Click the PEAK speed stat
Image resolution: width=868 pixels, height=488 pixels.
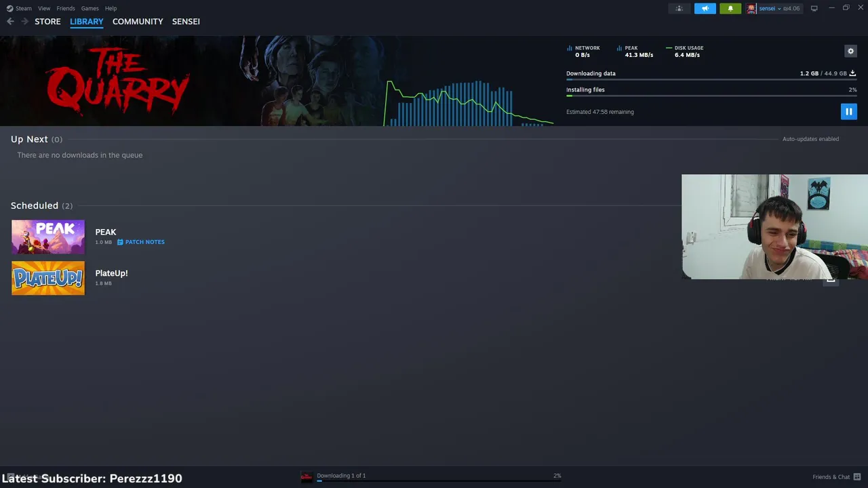pyautogui.click(x=635, y=52)
